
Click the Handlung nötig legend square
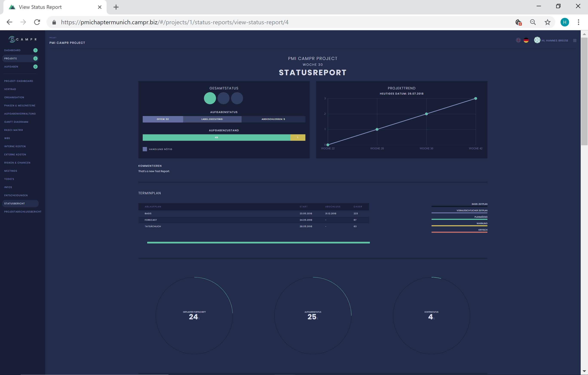point(145,149)
